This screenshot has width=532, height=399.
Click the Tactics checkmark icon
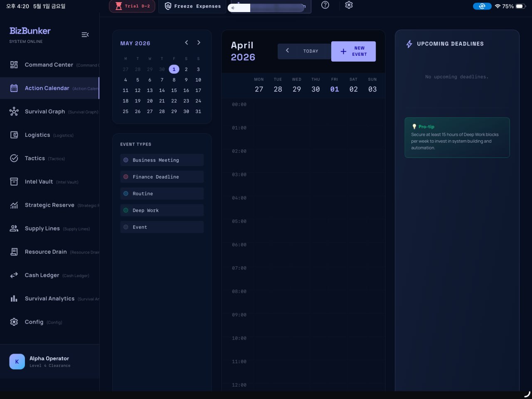(14, 158)
